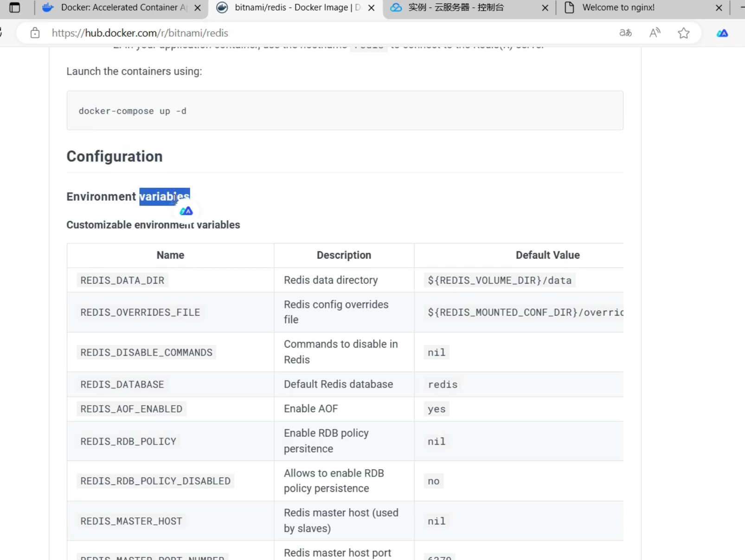
Task: Click 'yes' default value for REDIS_AOF_ENABLED
Action: coord(437,409)
